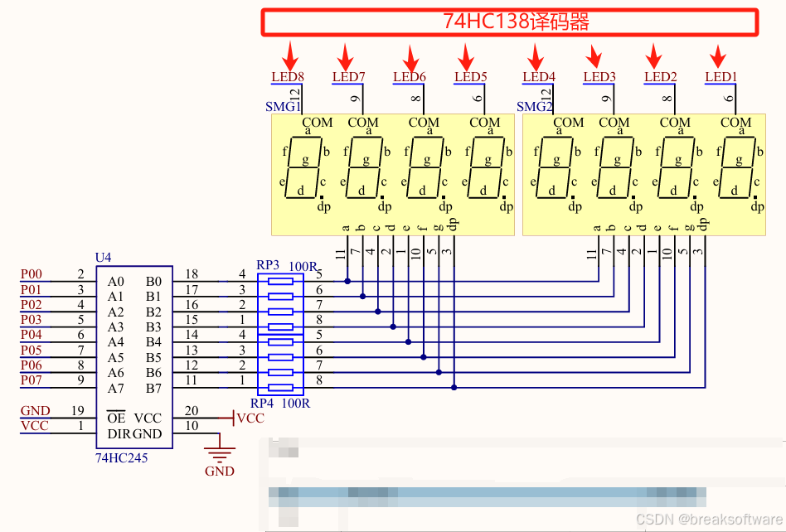Select the LED4 net label

click(x=539, y=76)
